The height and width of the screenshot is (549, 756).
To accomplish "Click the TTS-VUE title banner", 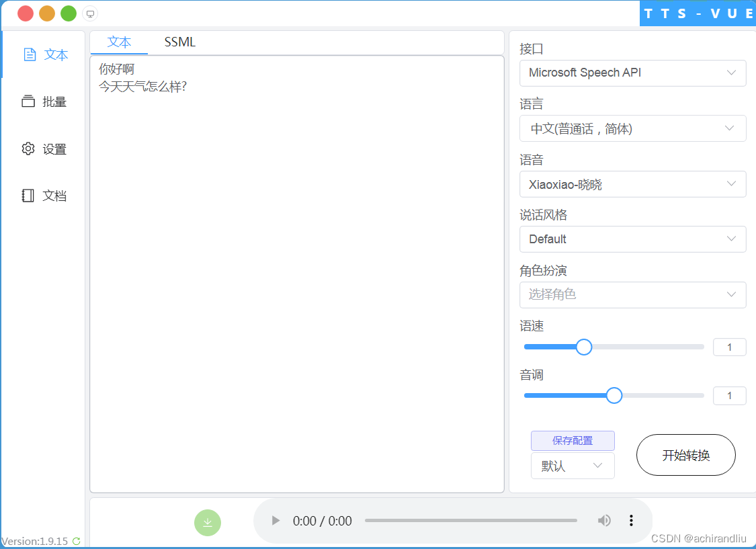I will pyautogui.click(x=698, y=13).
